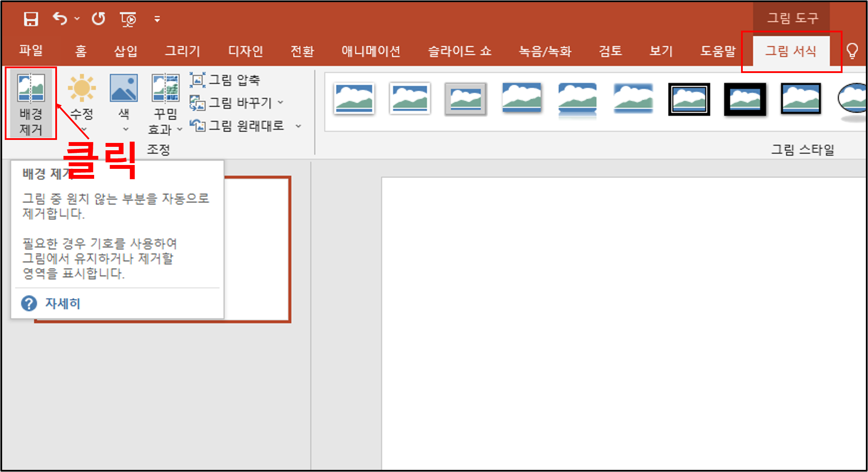Click the 자세히 help link in tooltip
Image resolution: width=868 pixels, height=472 pixels.
click(x=63, y=304)
